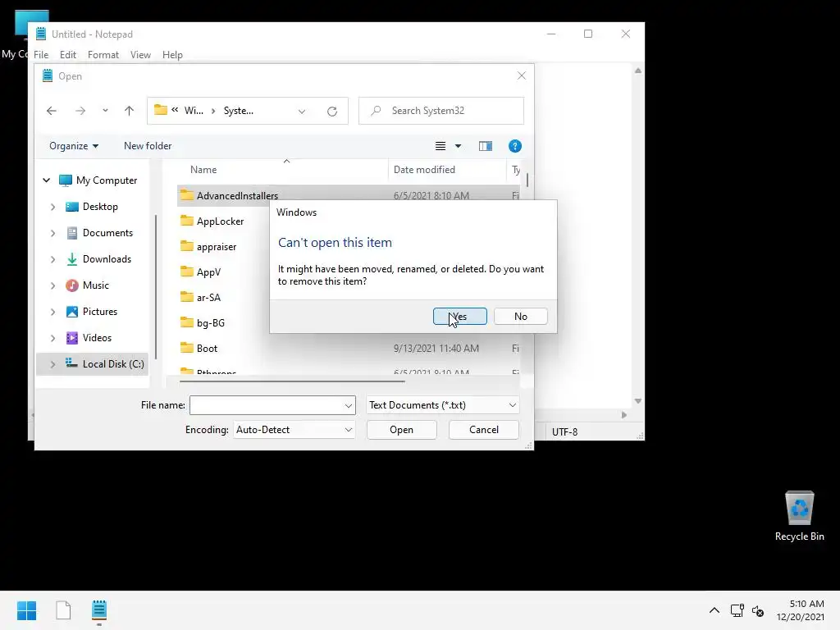This screenshot has width=840, height=630.
Task: Click the Notepad taskbar icon
Action: click(99, 610)
